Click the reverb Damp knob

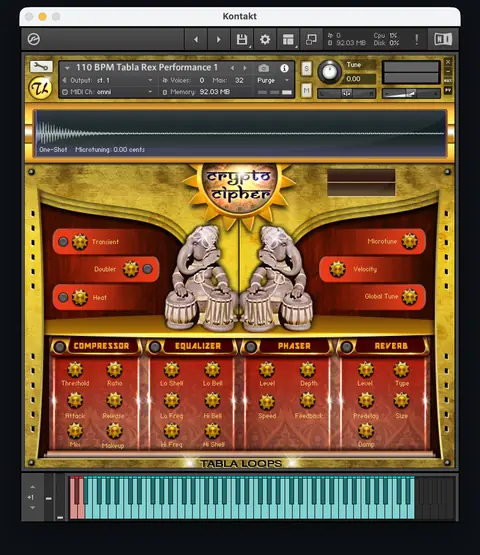coord(366,431)
